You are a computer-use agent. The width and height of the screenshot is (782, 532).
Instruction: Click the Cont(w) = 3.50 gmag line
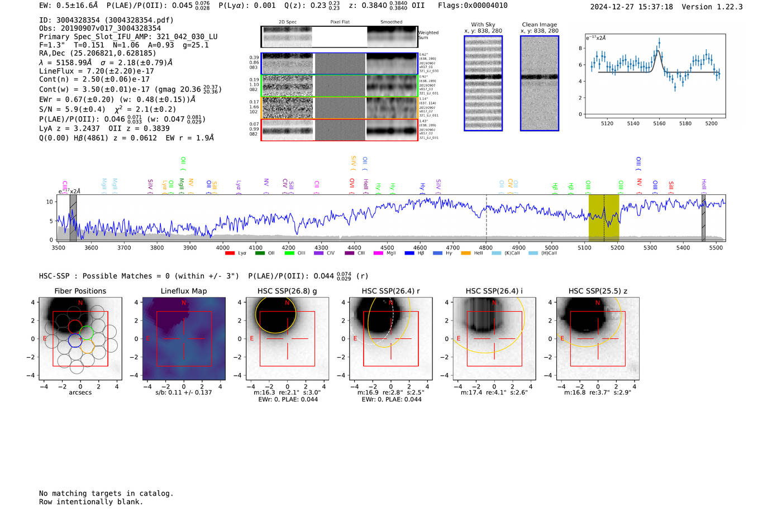130,89
